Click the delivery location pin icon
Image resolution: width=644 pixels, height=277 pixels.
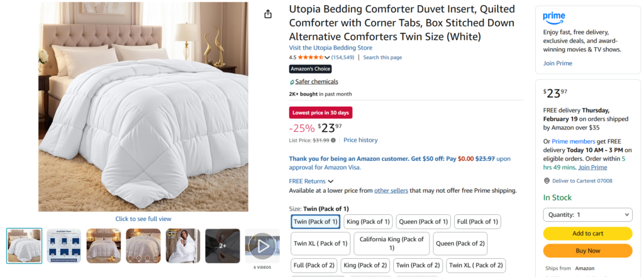[547, 181]
